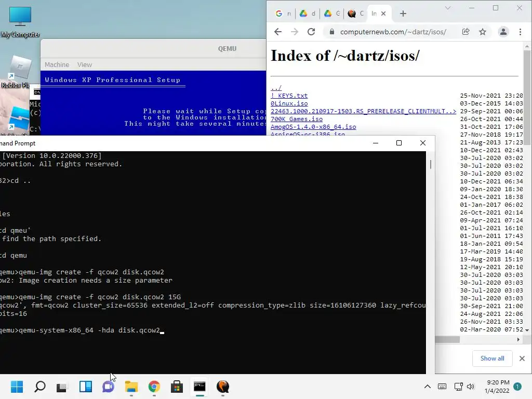The height and width of the screenshot is (399, 532).
Task: Open a new Chrome tab
Action: 403,14
